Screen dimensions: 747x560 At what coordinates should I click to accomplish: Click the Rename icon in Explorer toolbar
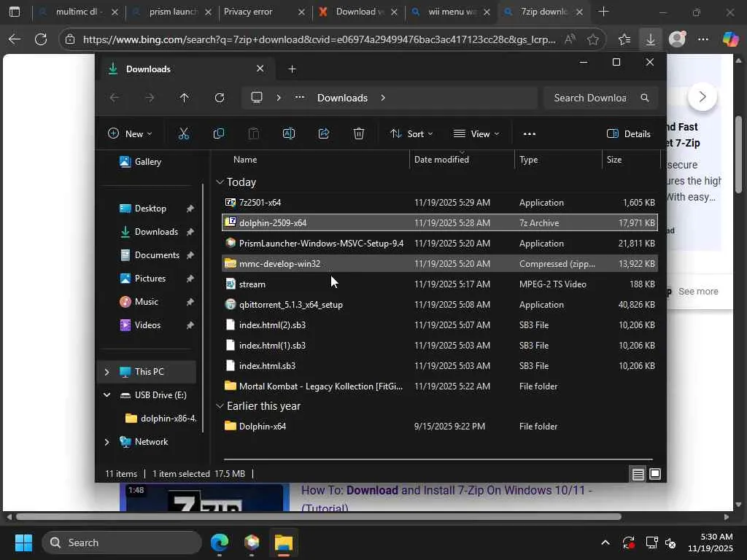289,134
